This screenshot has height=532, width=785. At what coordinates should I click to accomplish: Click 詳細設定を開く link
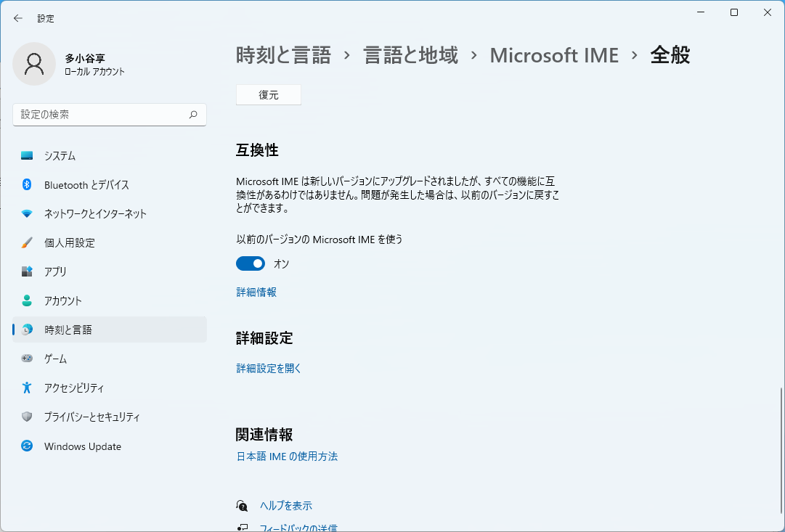(x=269, y=369)
